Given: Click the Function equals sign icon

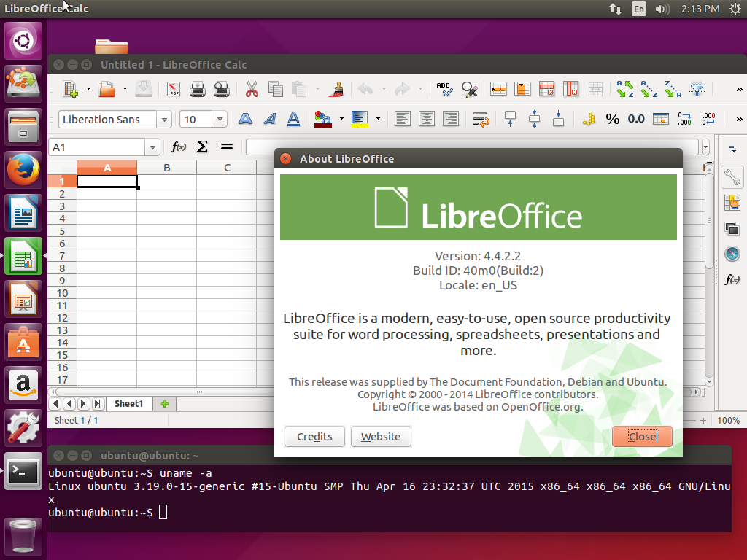Looking at the screenshot, I should [227, 147].
